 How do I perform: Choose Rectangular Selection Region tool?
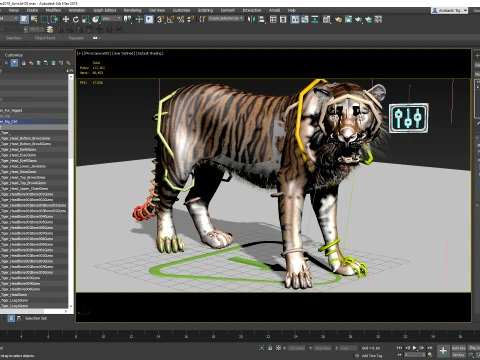pyautogui.click(x=44, y=19)
